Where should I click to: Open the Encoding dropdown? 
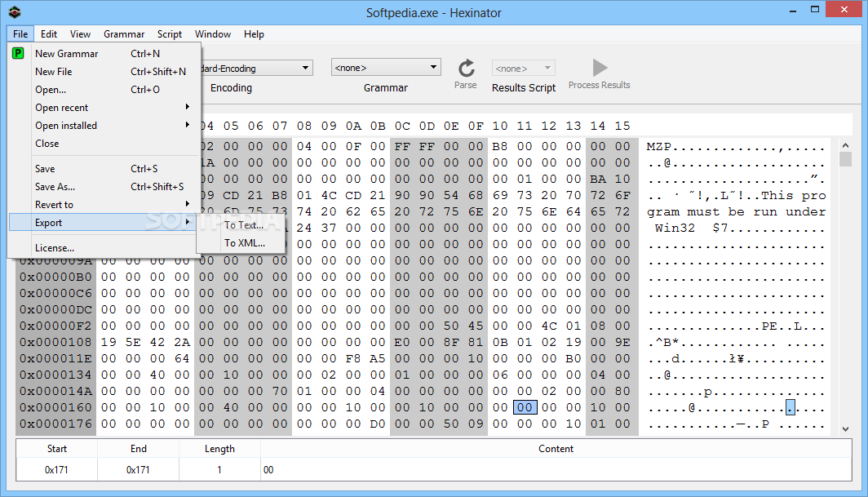(x=256, y=69)
